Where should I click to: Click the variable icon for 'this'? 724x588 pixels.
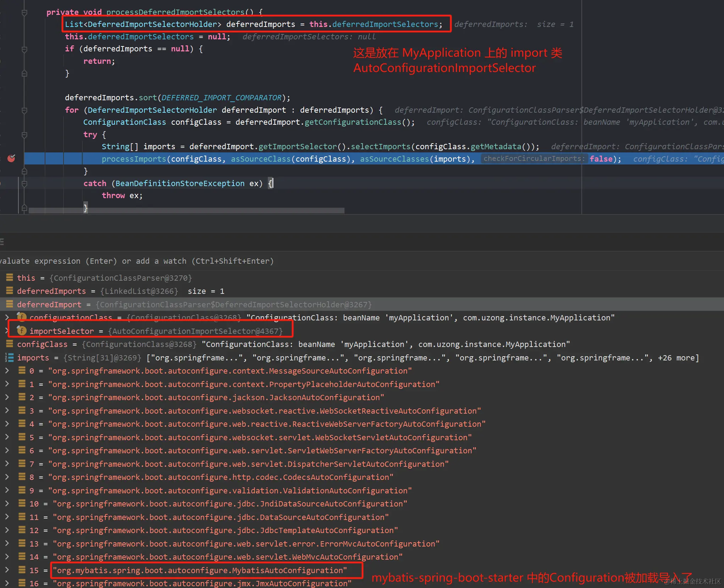[10, 278]
